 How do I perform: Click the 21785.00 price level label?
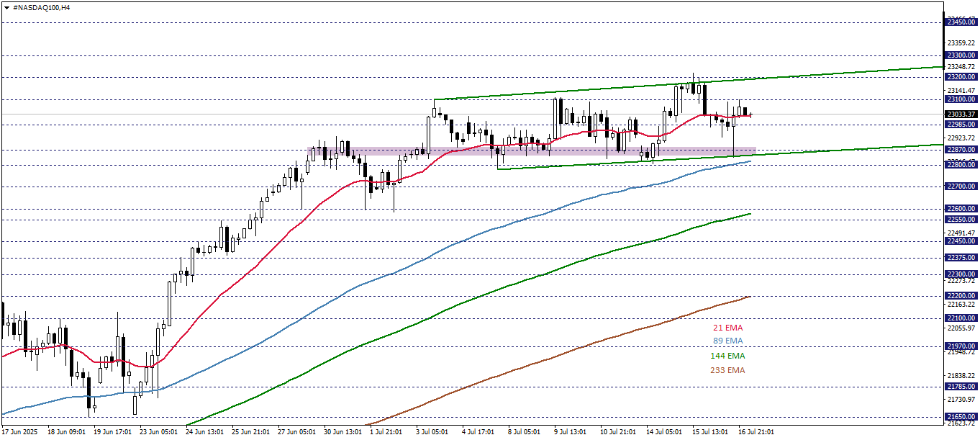pos(961,386)
